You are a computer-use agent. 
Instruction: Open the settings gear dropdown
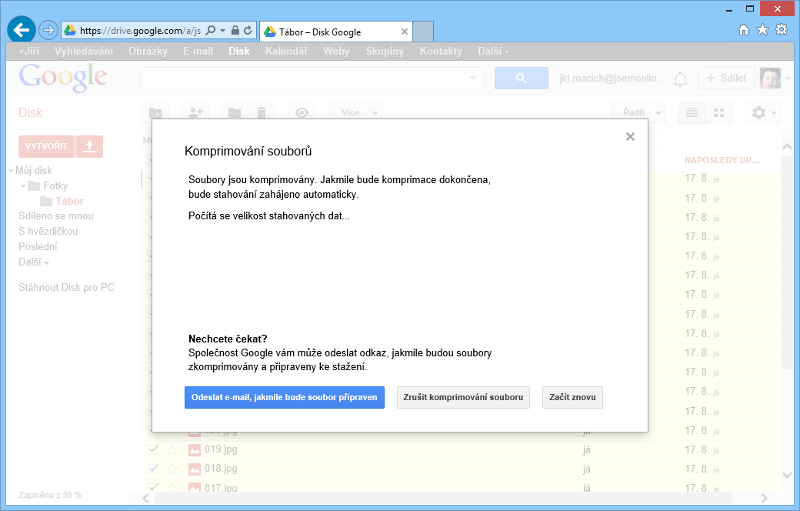coord(765,113)
